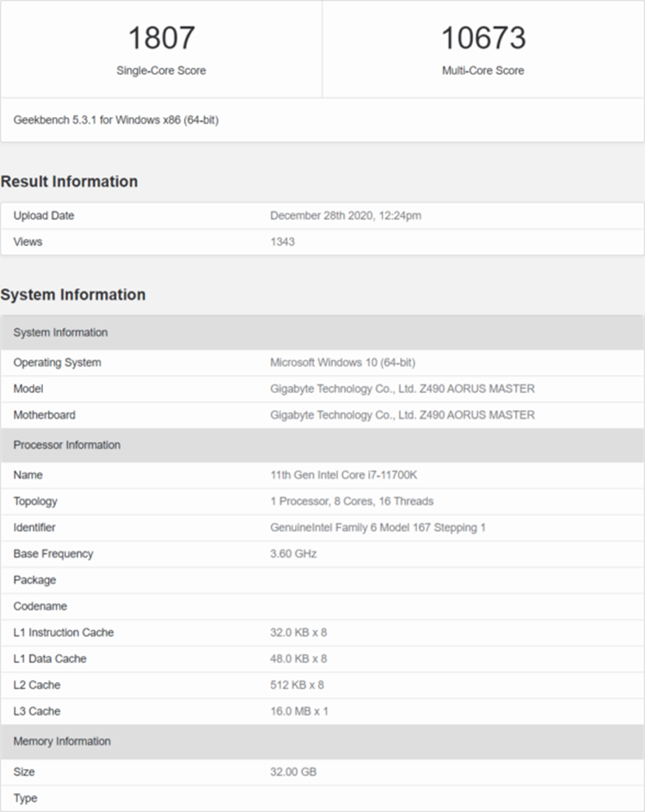Click the 'Multi-Core Score' label
The image size is (645, 812).
tap(483, 71)
